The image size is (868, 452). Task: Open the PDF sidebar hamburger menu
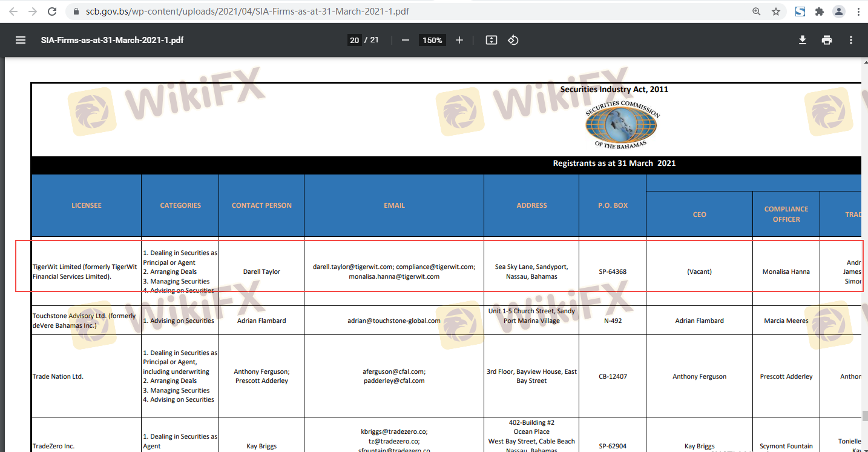point(21,40)
